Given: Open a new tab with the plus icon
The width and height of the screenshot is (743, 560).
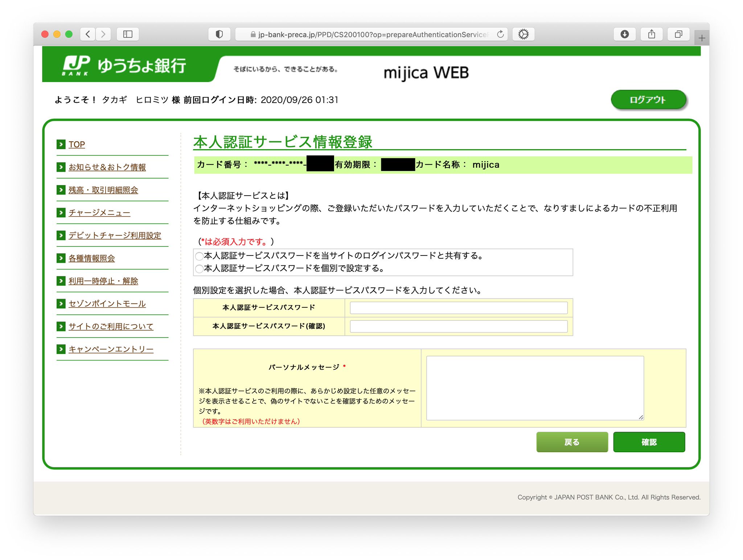Looking at the screenshot, I should 702,37.
